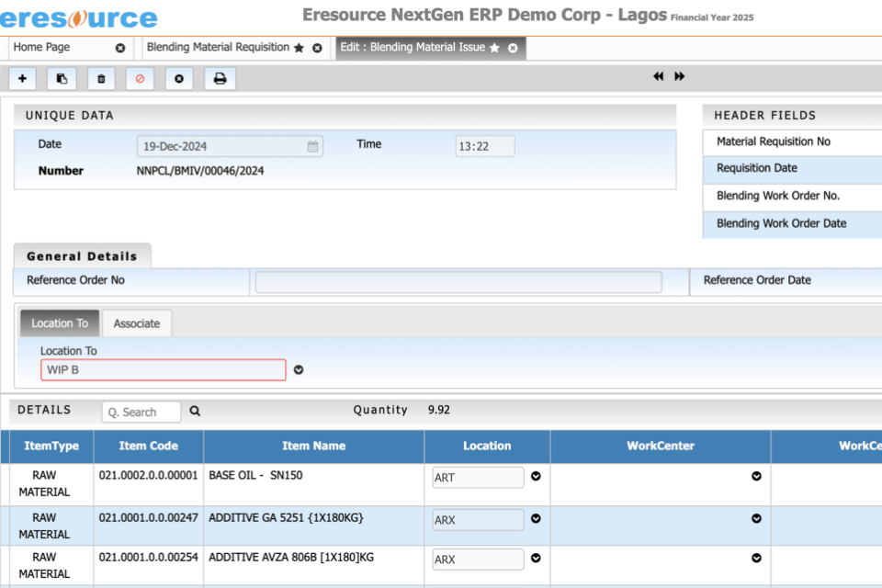
Task: Close the Edit Blending Material Issue tab
Action: tap(513, 49)
